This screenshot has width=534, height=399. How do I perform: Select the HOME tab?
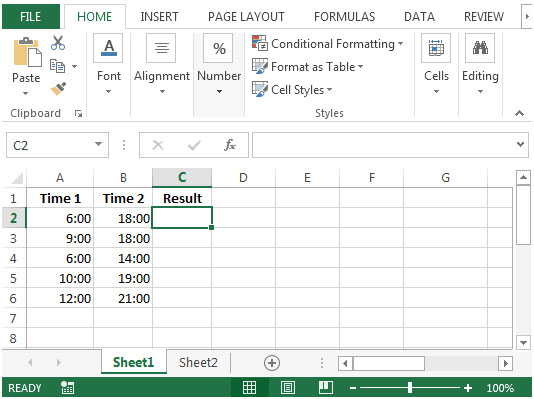95,16
